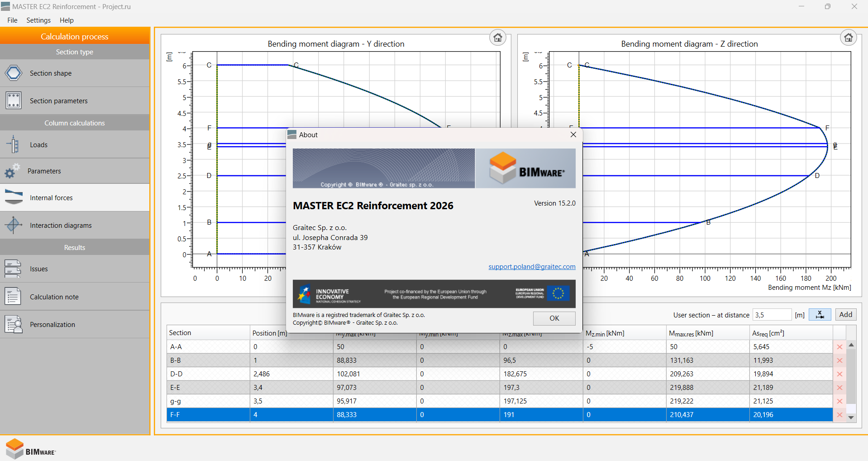Image resolution: width=868 pixels, height=461 pixels.
Task: Collapse the Results group
Action: (74, 247)
